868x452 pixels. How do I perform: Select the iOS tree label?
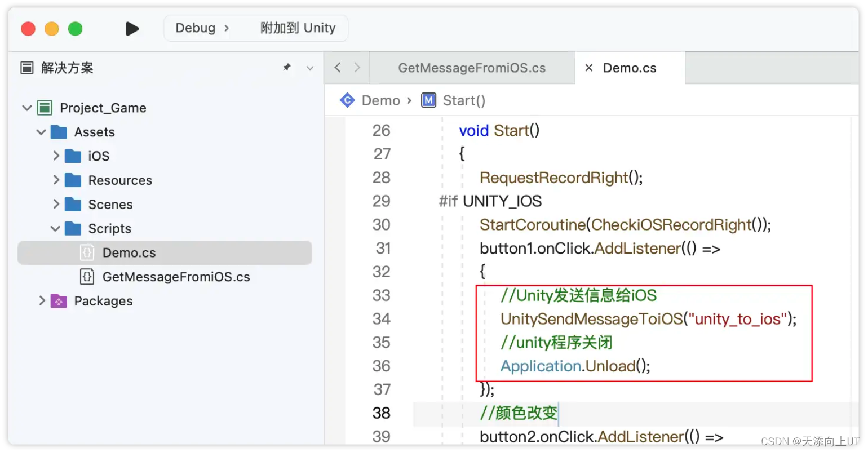[99, 156]
